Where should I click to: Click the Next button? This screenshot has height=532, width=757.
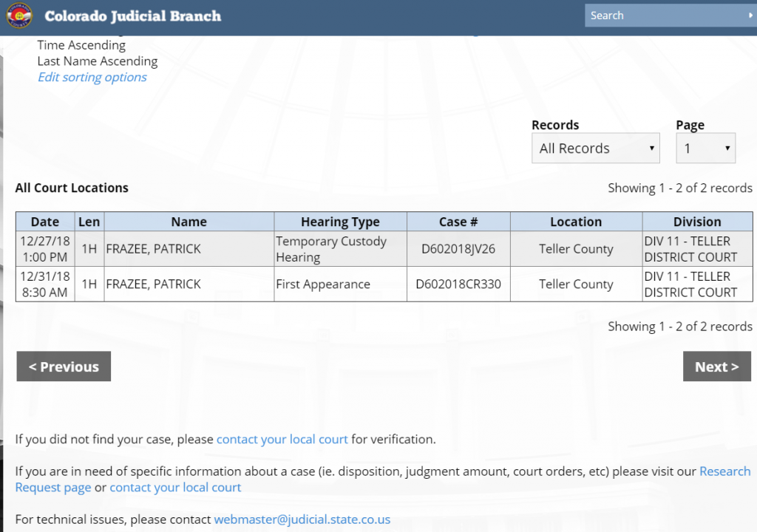(716, 366)
